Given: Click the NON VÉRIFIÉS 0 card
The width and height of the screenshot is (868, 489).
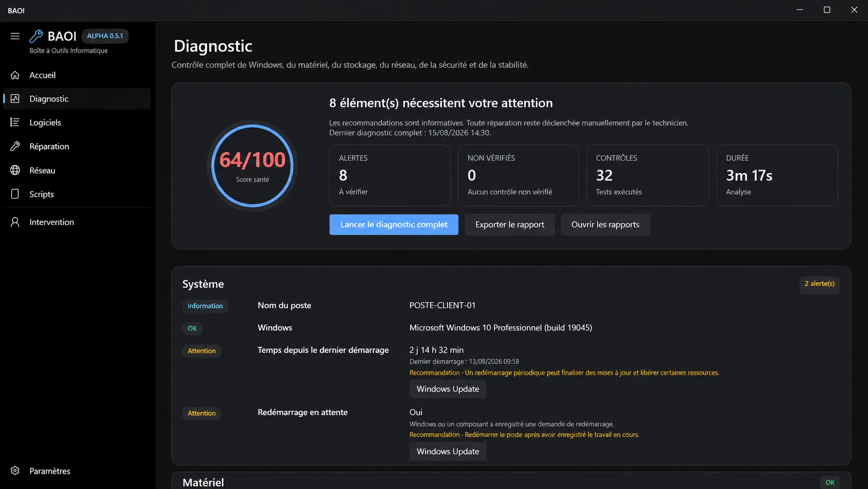Looking at the screenshot, I should coord(518,175).
